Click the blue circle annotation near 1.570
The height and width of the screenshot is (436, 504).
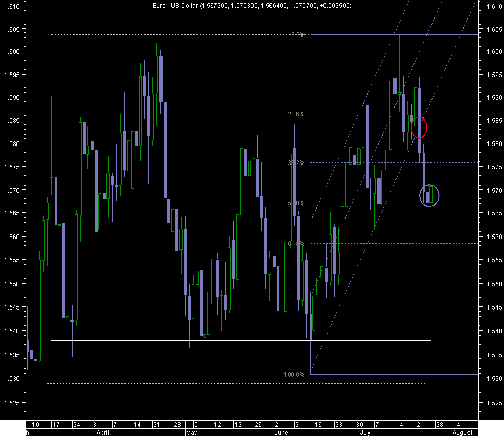pyautogui.click(x=429, y=195)
